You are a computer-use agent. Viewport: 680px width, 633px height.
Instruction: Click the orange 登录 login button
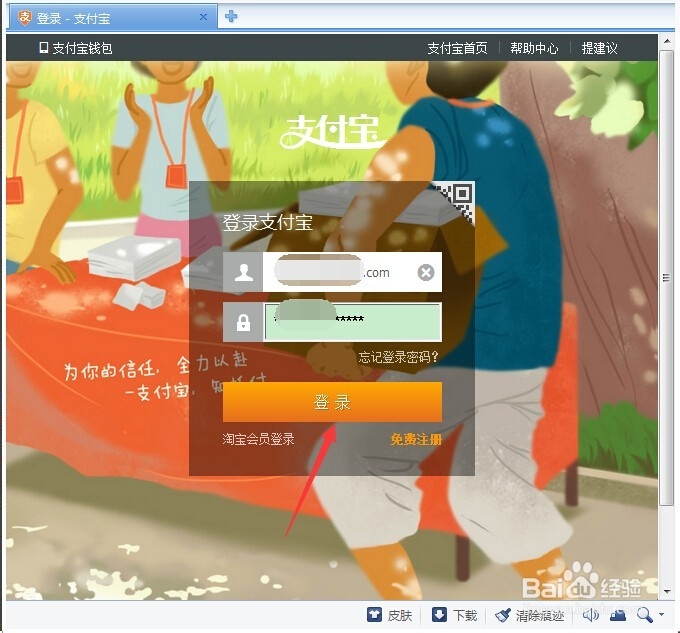coord(332,402)
